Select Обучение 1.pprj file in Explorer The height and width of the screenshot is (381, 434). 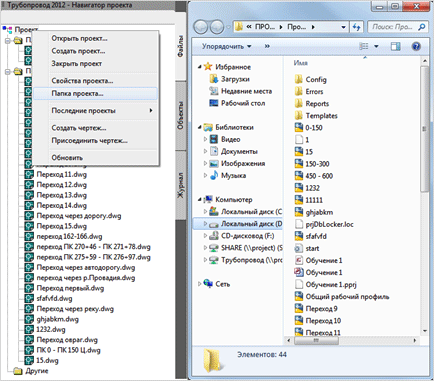tap(331, 285)
